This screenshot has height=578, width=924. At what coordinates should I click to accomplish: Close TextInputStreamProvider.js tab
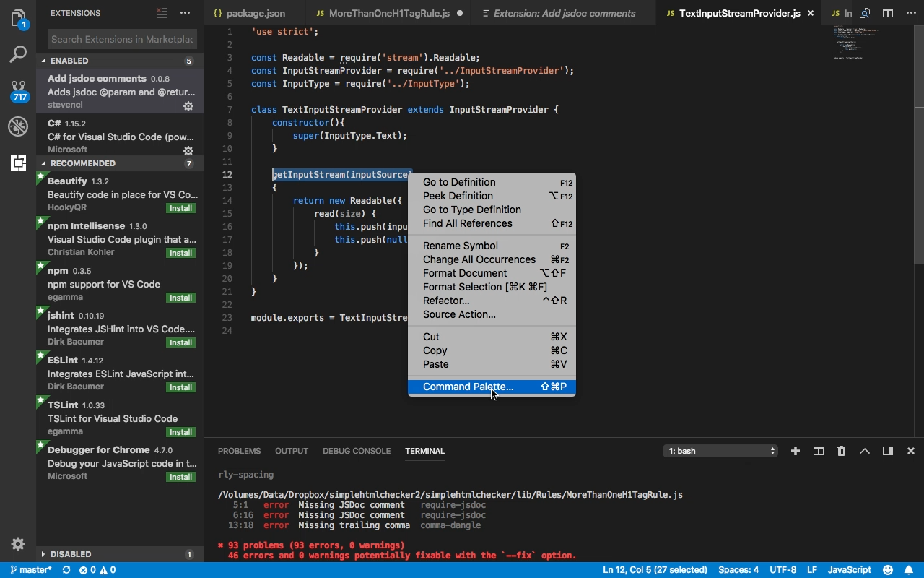click(811, 13)
